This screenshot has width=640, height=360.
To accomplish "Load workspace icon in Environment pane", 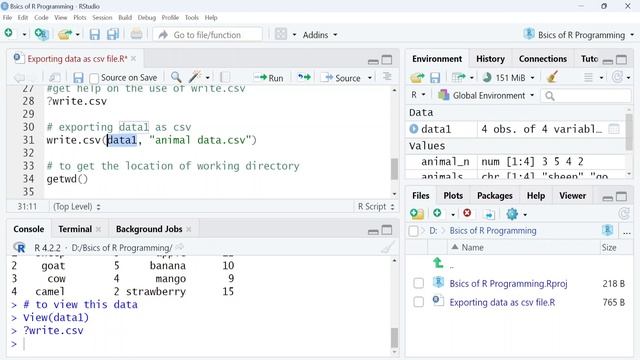I will point(417,77).
